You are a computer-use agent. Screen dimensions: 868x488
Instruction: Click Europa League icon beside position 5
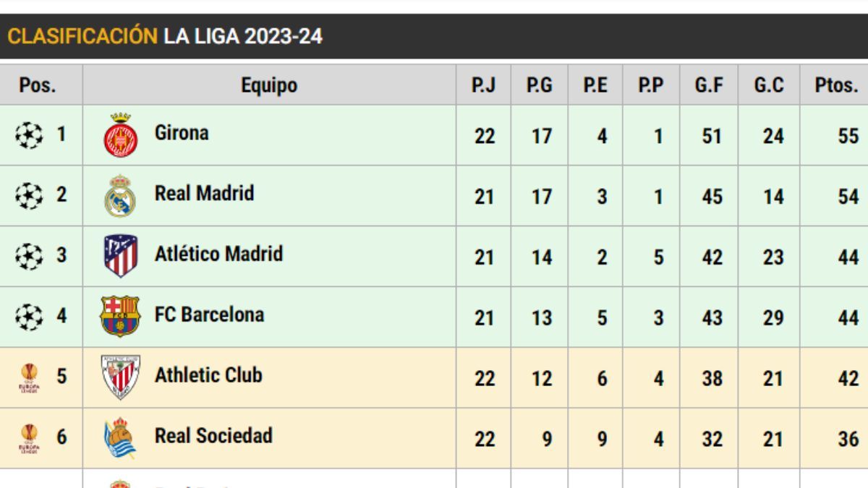tap(29, 377)
